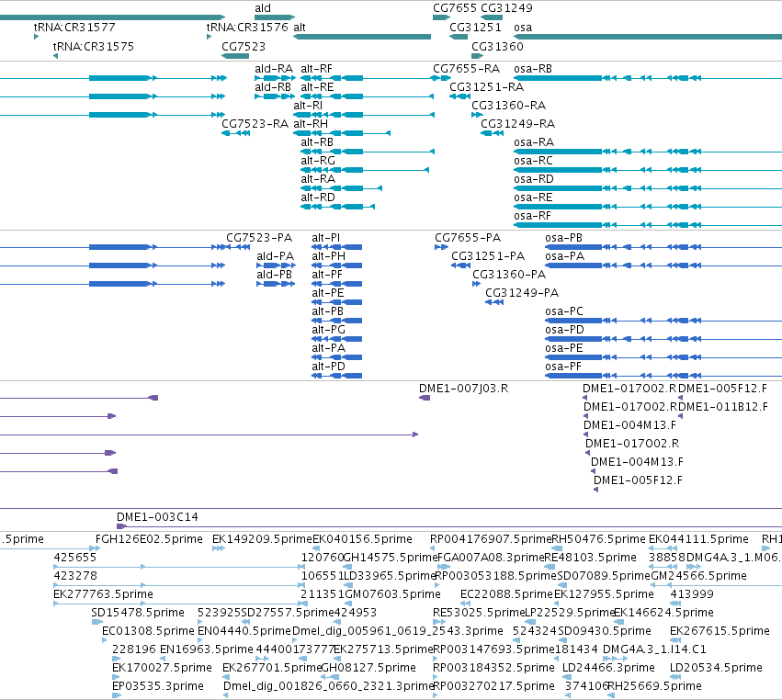Click the alt-RD transcript label

(318, 198)
